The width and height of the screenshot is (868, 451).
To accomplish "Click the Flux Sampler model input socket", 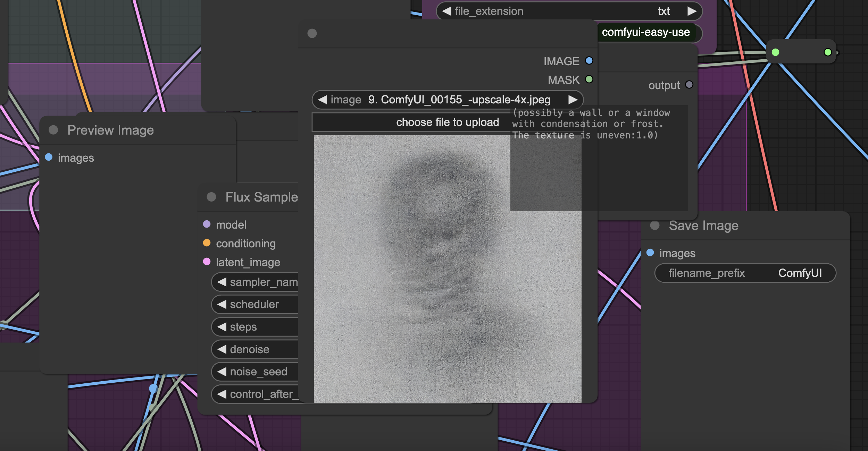I will 207,224.
